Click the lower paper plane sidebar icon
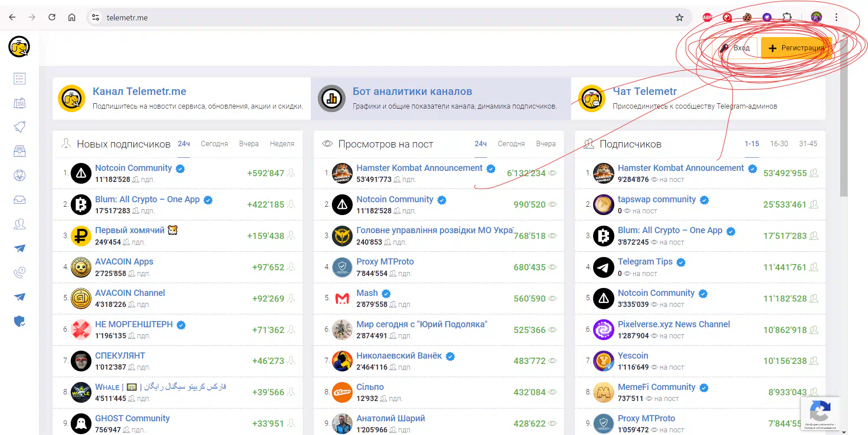The image size is (868, 435). (19, 297)
